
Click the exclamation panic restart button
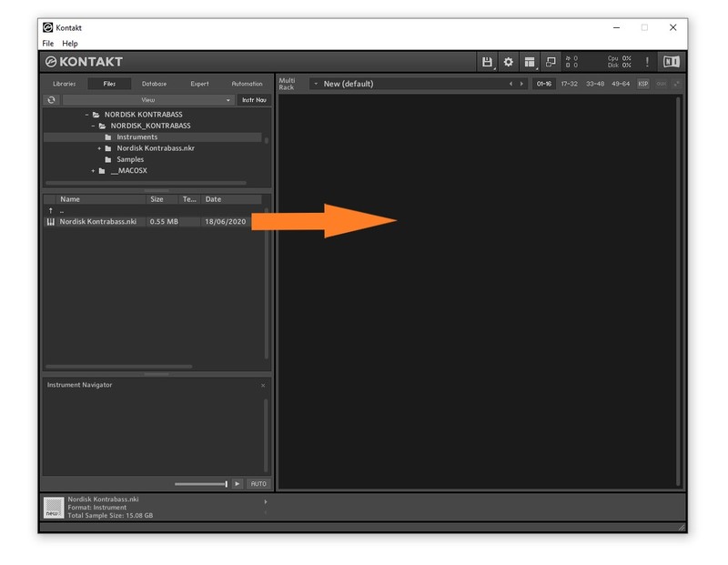pos(647,62)
